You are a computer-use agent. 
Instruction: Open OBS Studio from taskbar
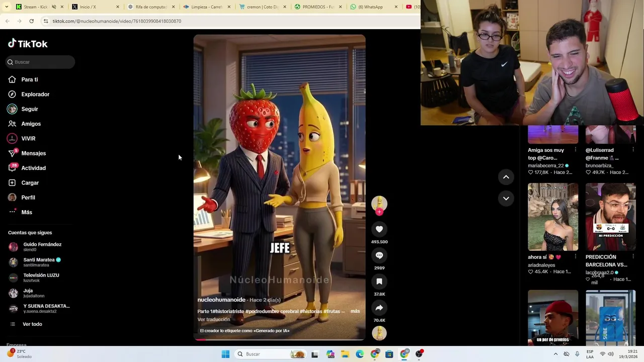coord(419,354)
